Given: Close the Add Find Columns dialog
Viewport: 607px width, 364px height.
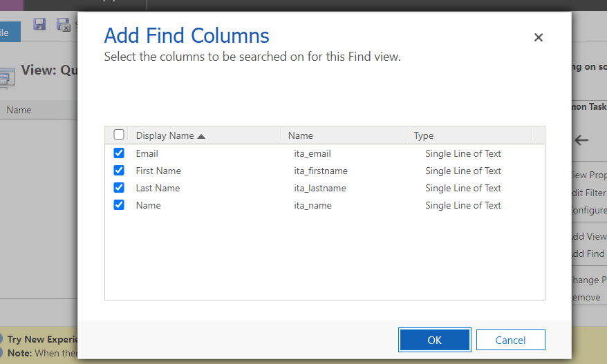Looking at the screenshot, I should (539, 38).
